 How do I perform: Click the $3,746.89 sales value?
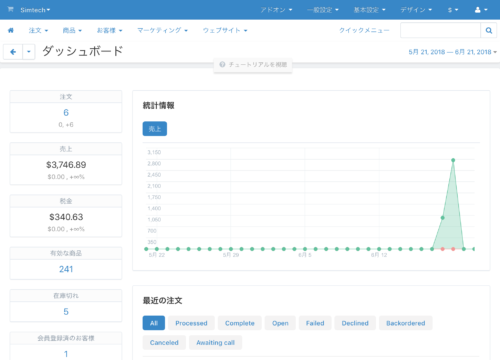pos(66,165)
